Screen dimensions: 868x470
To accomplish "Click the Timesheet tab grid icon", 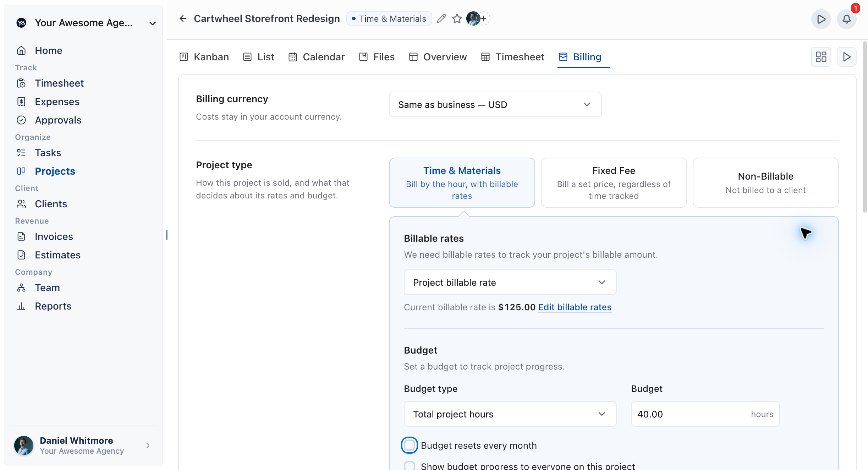I will point(485,57).
